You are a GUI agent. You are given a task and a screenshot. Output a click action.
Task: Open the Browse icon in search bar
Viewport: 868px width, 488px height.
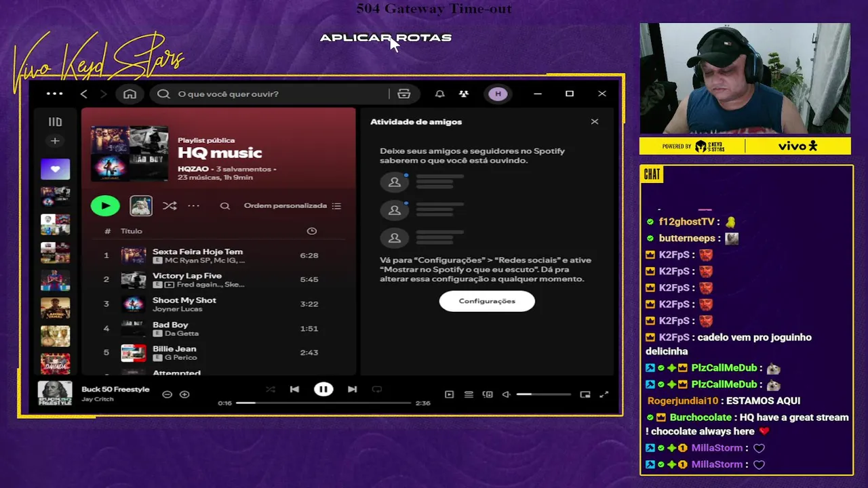click(x=404, y=94)
